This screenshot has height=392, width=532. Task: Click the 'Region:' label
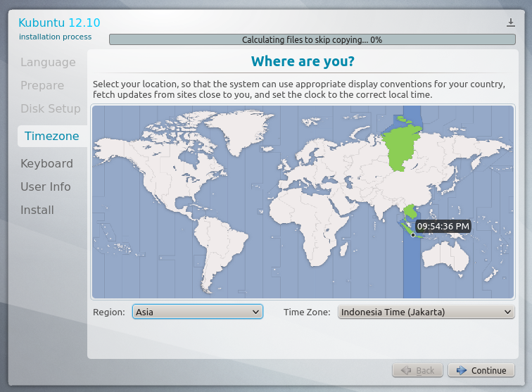[x=109, y=312]
